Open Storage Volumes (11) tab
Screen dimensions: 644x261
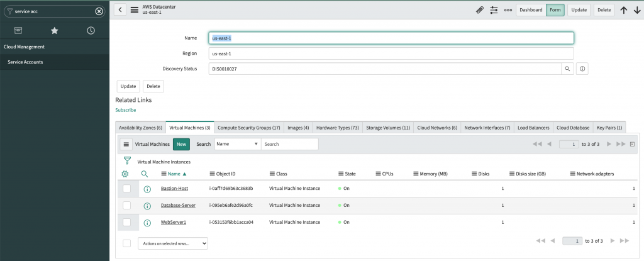(x=388, y=128)
